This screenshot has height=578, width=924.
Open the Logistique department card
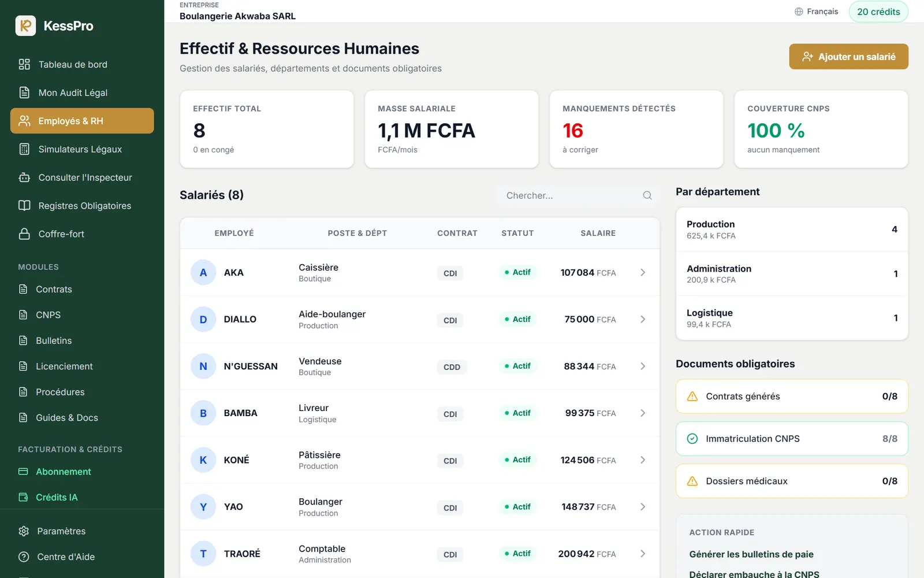point(792,318)
